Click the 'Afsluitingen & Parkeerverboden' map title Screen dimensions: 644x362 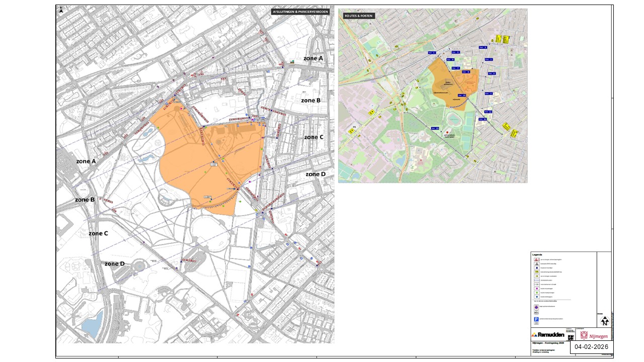[x=300, y=12]
